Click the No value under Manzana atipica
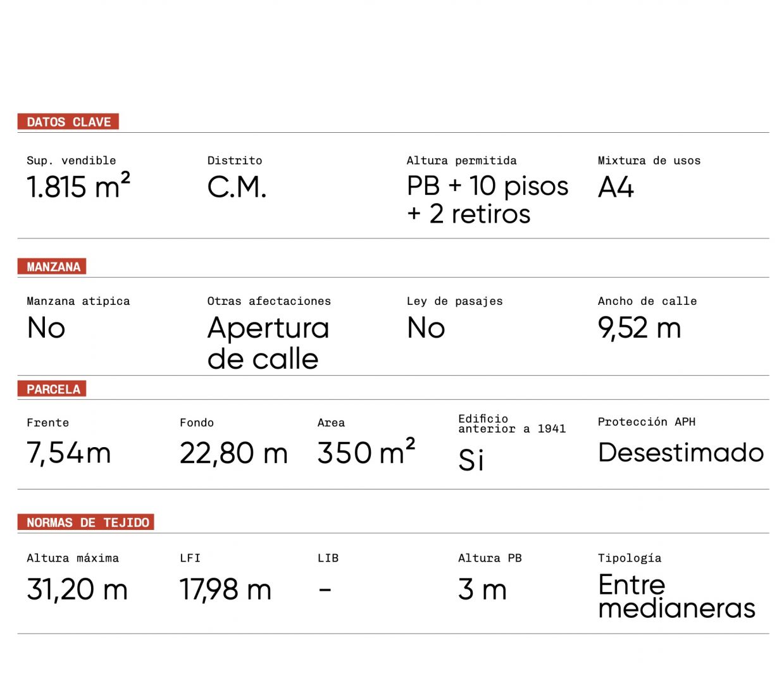 [46, 328]
